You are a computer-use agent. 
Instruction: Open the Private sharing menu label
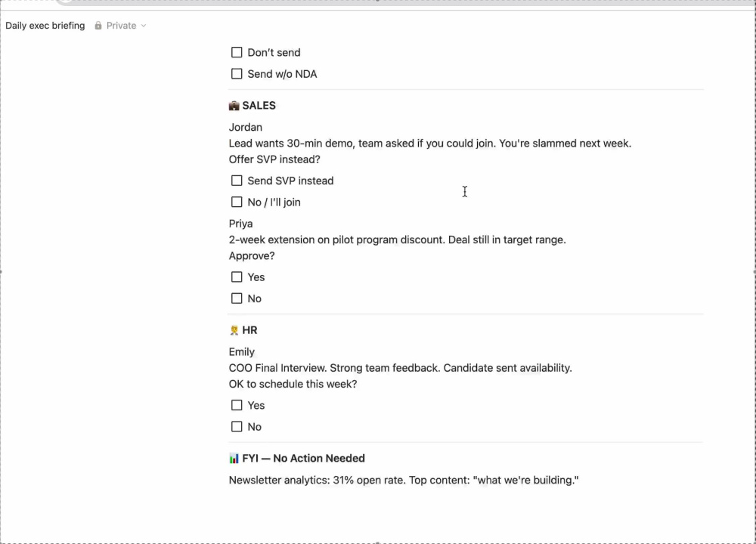[x=122, y=26]
